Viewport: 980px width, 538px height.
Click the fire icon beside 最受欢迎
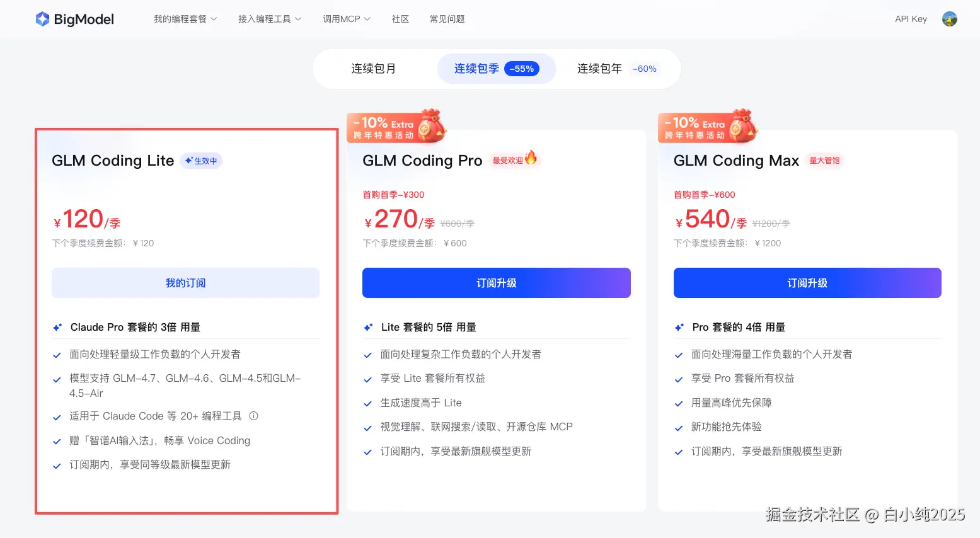[531, 157]
